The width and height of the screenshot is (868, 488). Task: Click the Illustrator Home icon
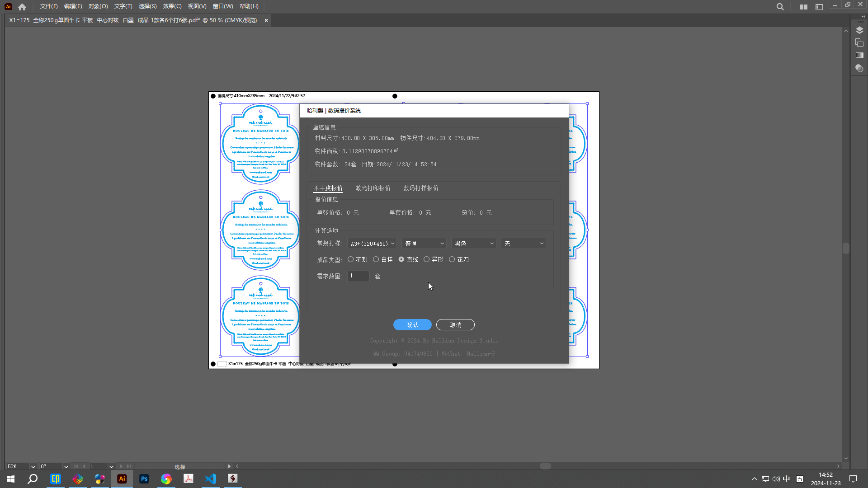[x=22, y=7]
